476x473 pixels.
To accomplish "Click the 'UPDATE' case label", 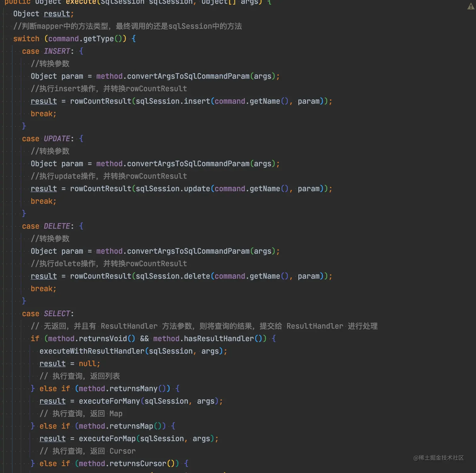I will pos(57,138).
